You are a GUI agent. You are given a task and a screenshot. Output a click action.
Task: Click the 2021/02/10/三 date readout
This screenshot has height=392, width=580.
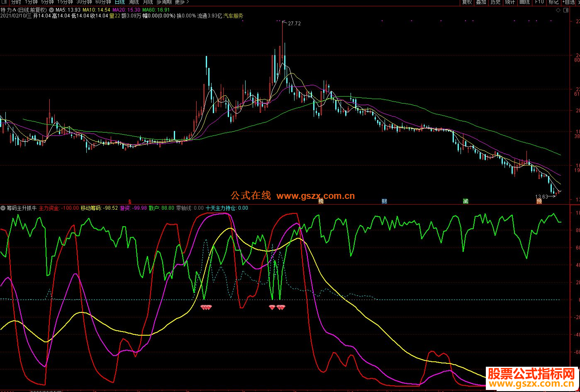point(17,16)
